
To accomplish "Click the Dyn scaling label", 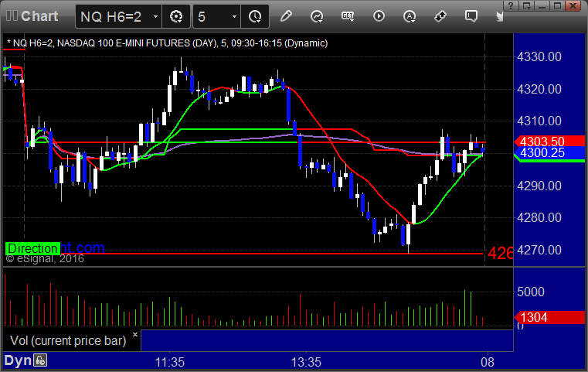I will (x=18, y=360).
